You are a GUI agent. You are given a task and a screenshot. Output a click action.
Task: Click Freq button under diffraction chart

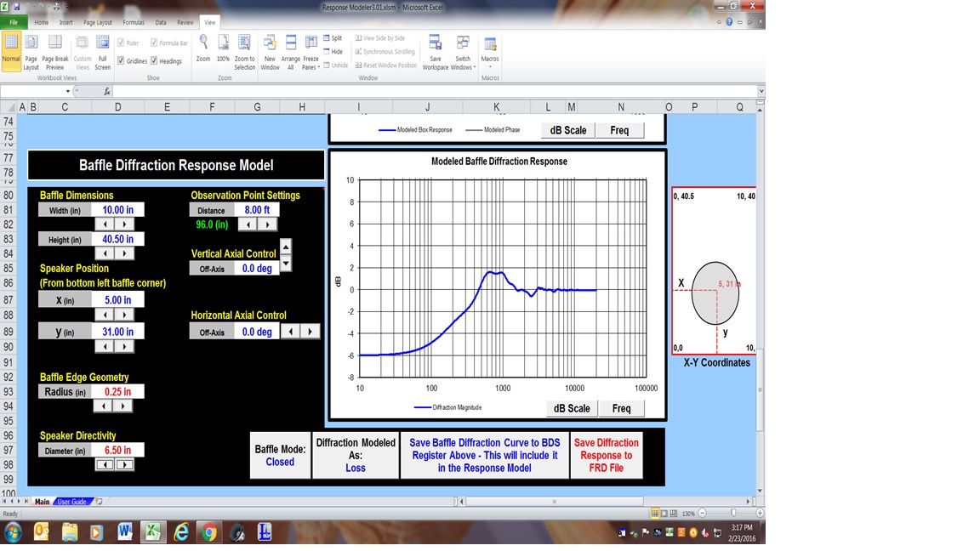point(621,408)
